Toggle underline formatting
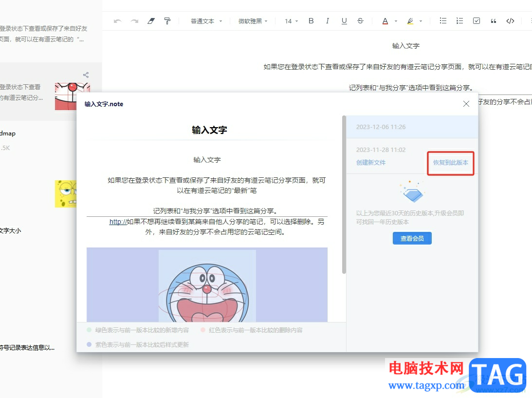This screenshot has height=398, width=532. pos(344,21)
